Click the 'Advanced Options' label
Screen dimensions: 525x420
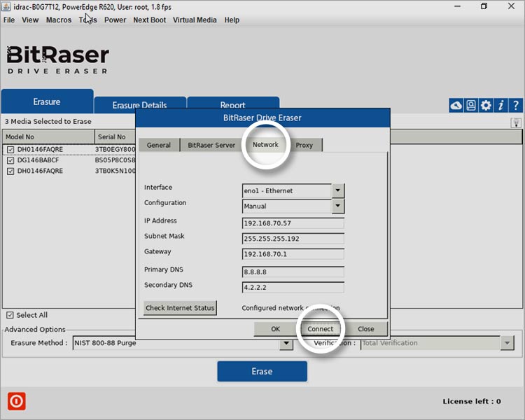pos(35,329)
